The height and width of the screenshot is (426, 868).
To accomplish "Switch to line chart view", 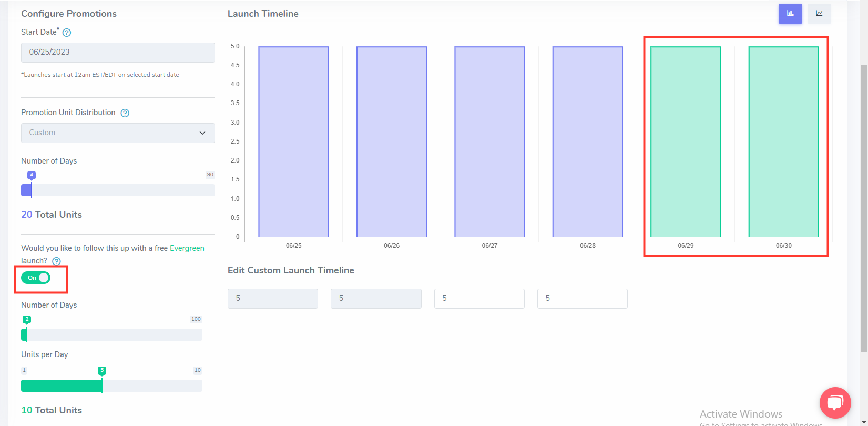I will point(819,14).
